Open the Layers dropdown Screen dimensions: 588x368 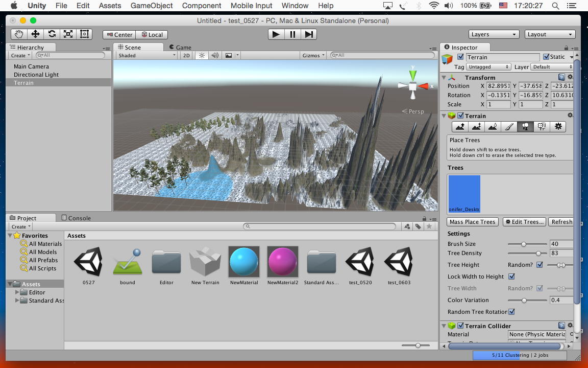[x=494, y=34]
